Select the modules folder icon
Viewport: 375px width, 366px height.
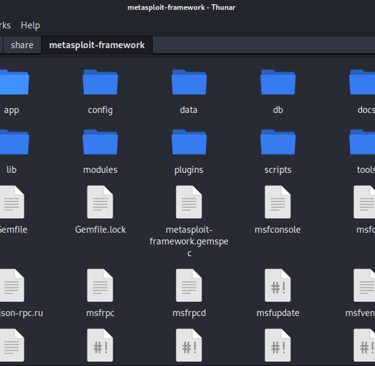(x=100, y=142)
